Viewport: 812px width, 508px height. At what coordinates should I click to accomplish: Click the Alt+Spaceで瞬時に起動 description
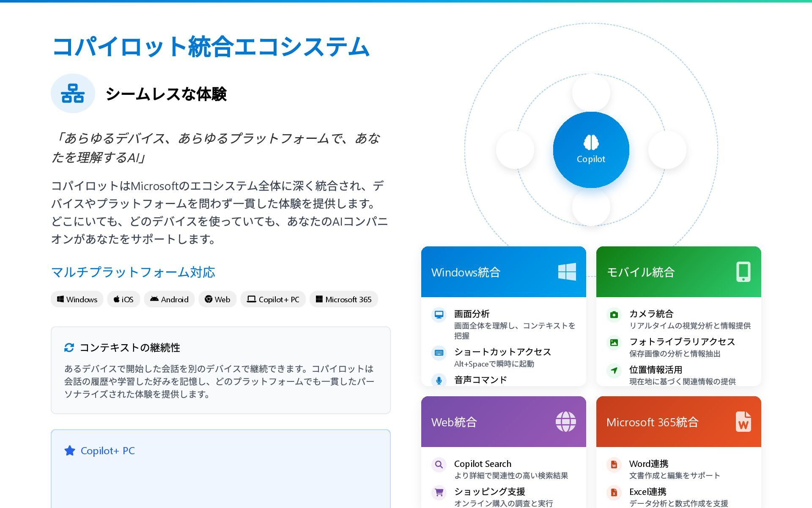tap(494, 364)
